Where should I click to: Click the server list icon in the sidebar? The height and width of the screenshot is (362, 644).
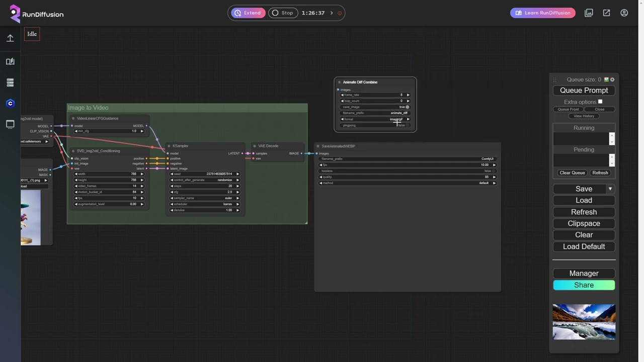pyautogui.click(x=10, y=82)
